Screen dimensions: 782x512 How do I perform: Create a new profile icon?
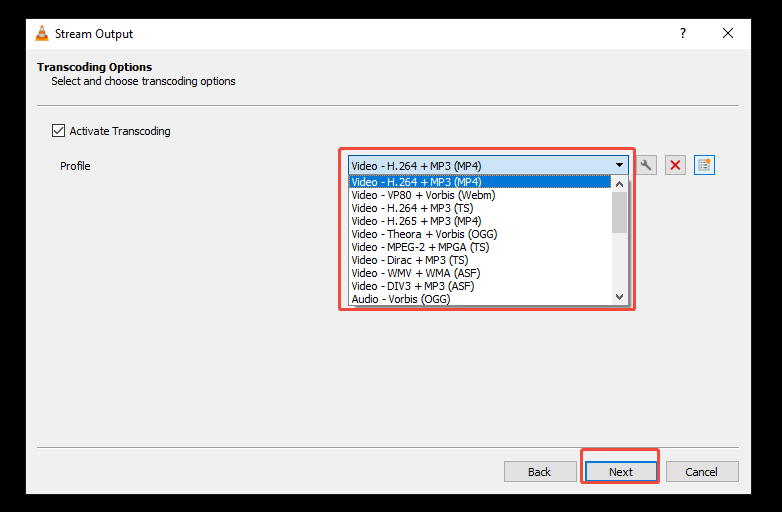coord(704,165)
